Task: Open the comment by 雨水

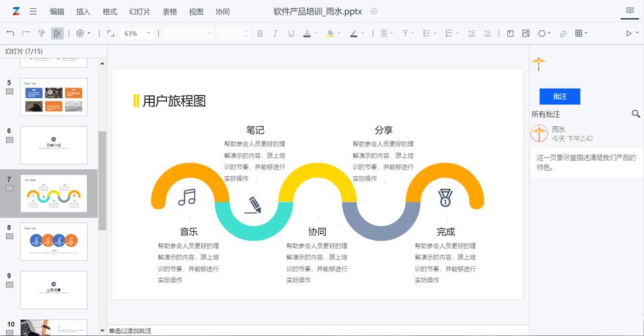Action: [x=587, y=163]
